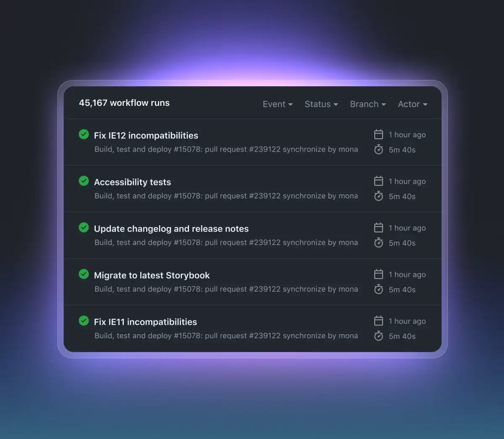504x439 pixels.
Task: Click calendar icon in Fix IE12 row
Action: pyautogui.click(x=378, y=134)
